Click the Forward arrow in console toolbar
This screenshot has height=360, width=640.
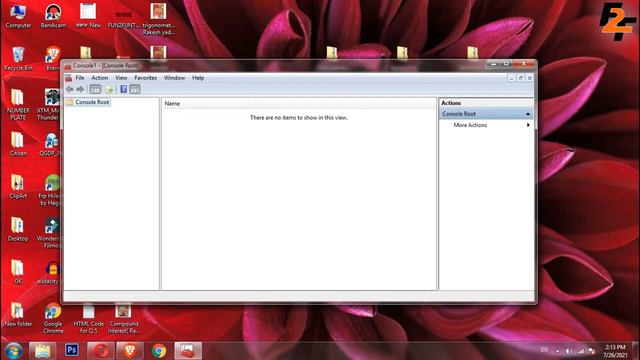tap(80, 89)
